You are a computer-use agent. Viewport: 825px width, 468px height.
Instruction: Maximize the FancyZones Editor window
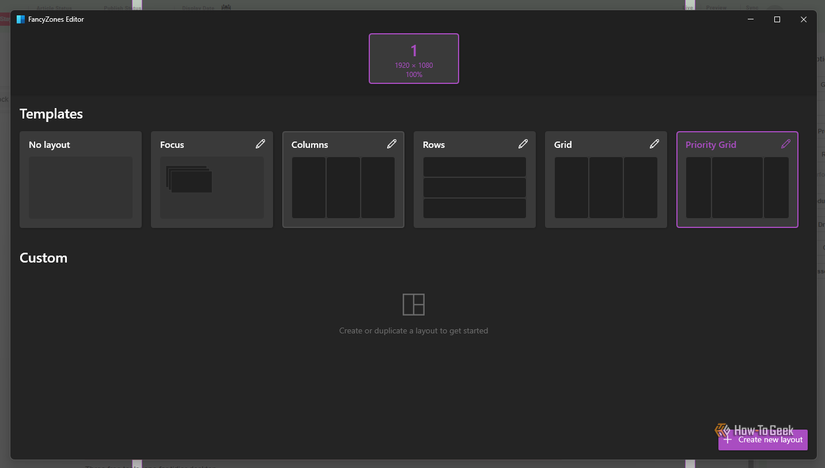point(777,19)
